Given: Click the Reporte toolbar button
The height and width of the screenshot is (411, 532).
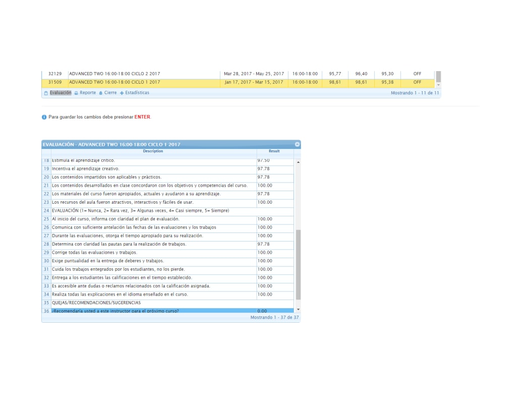Looking at the screenshot, I should pos(85,93).
